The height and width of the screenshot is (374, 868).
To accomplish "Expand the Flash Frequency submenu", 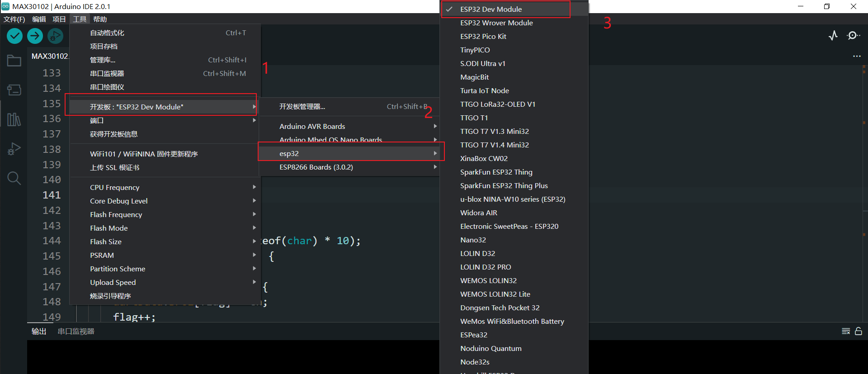I will click(x=165, y=214).
